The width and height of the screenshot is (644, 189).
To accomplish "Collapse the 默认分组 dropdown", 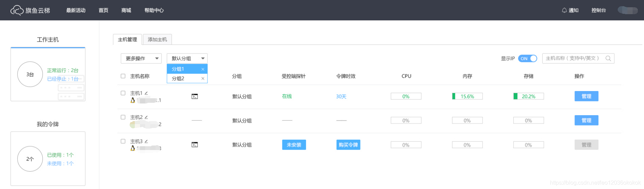I will tap(187, 58).
